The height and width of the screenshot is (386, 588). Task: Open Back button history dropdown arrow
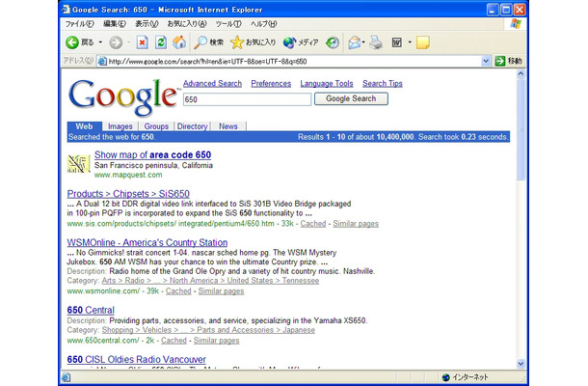[100, 42]
